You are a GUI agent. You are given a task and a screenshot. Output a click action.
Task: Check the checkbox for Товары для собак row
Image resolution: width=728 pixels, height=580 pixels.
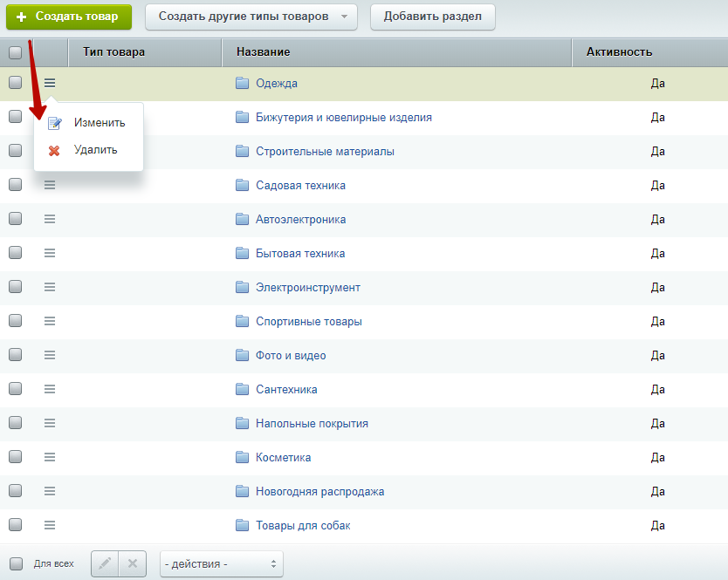tap(16, 525)
